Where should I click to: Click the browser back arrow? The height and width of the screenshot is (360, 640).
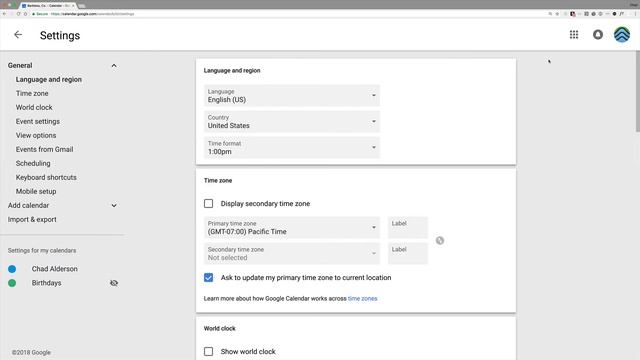(x=4, y=14)
